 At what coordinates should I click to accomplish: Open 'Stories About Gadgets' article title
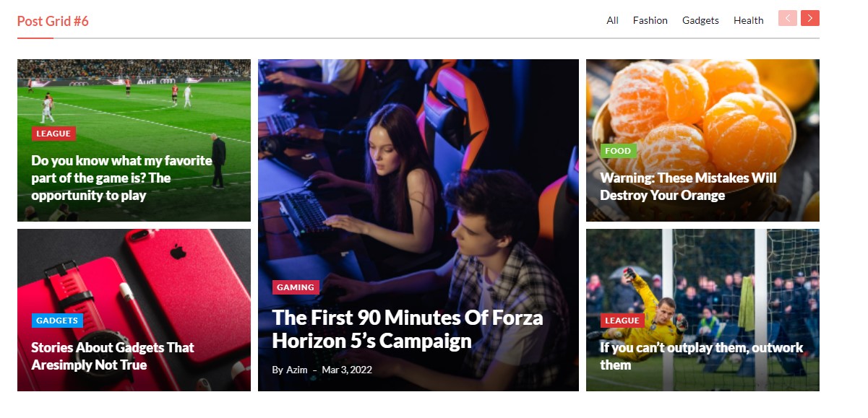(112, 356)
